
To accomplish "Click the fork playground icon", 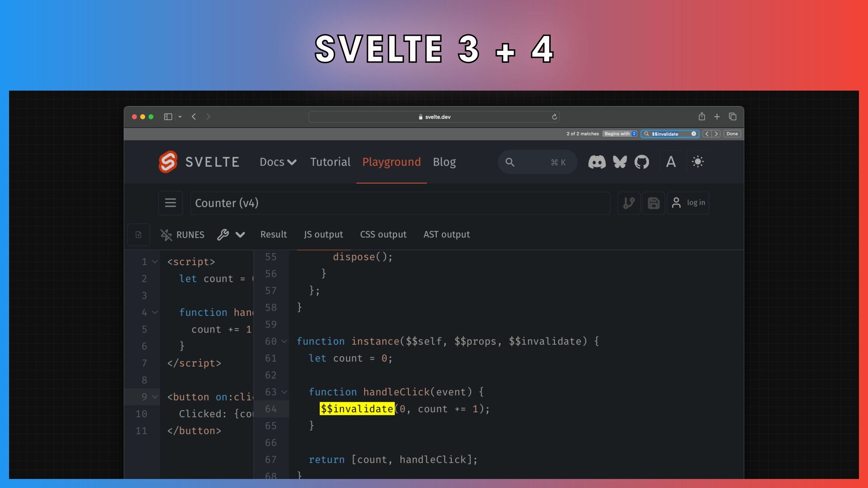I will pos(629,203).
